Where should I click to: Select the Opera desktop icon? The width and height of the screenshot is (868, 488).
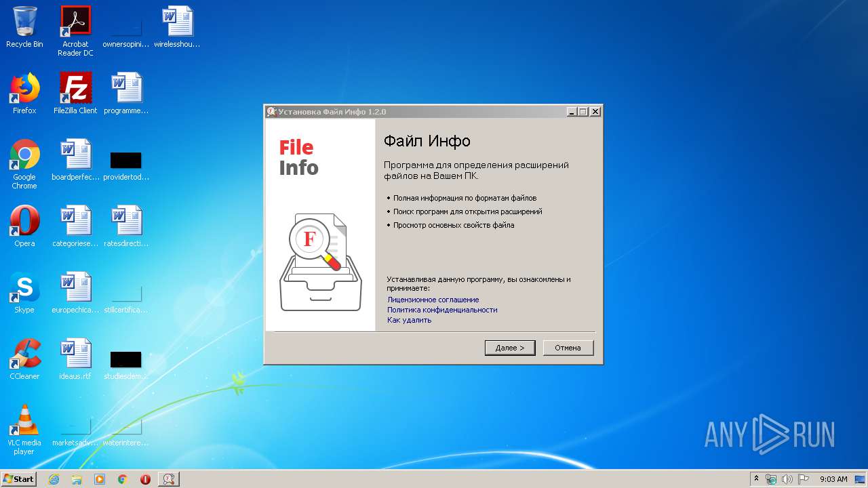click(x=24, y=226)
